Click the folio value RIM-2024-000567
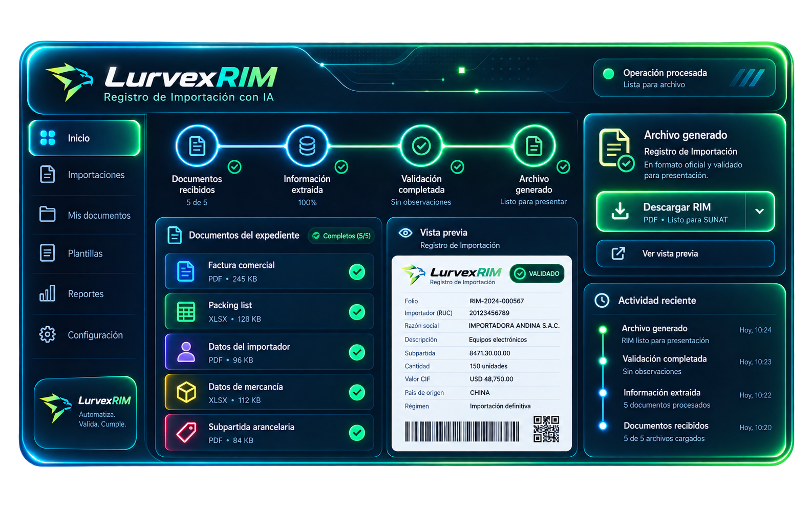812x508 pixels. point(497,301)
